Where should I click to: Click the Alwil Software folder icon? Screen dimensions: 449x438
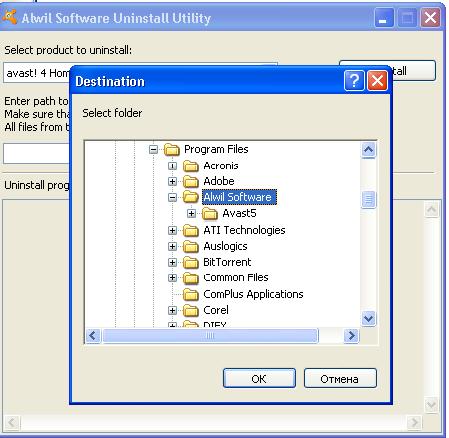pos(191,197)
